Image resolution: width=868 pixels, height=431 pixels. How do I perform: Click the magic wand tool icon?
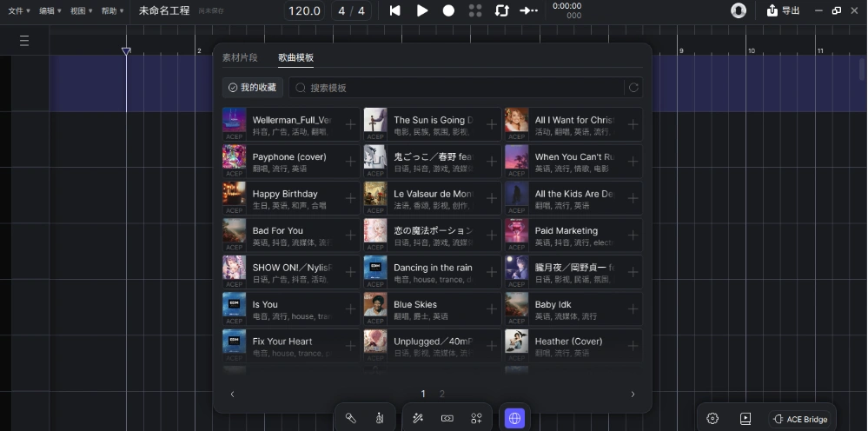[x=418, y=418]
